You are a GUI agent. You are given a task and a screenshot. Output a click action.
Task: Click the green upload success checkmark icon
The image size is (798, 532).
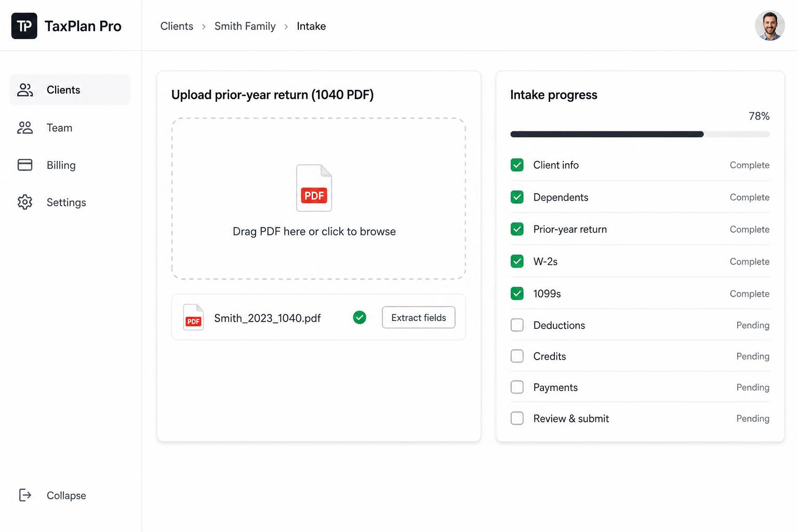pos(360,317)
